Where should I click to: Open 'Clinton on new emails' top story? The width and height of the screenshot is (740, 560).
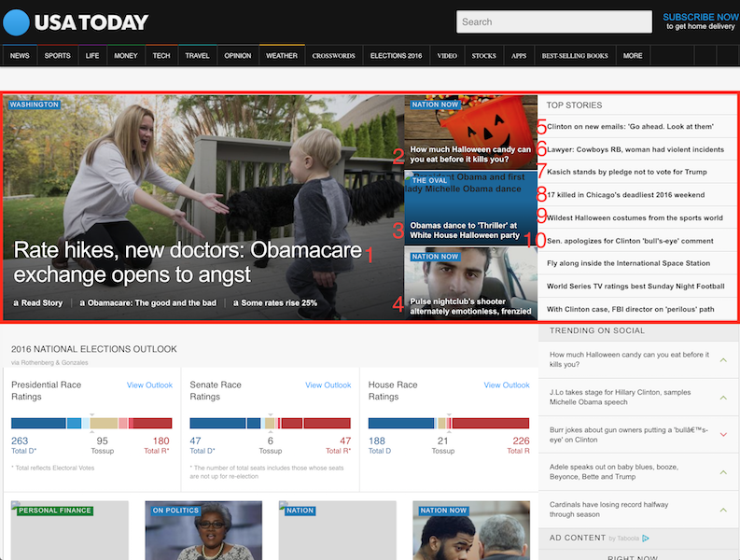(x=630, y=127)
